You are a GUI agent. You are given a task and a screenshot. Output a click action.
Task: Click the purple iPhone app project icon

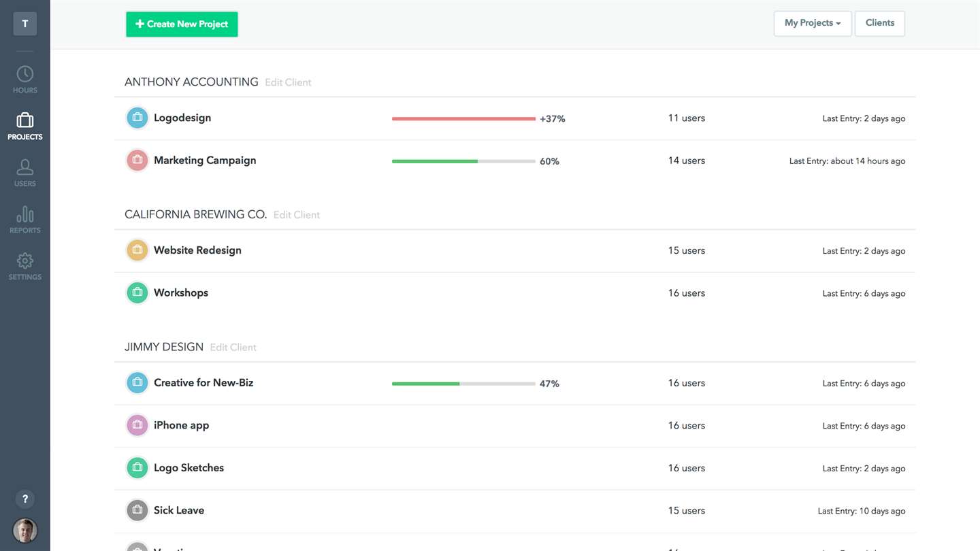pyautogui.click(x=137, y=425)
